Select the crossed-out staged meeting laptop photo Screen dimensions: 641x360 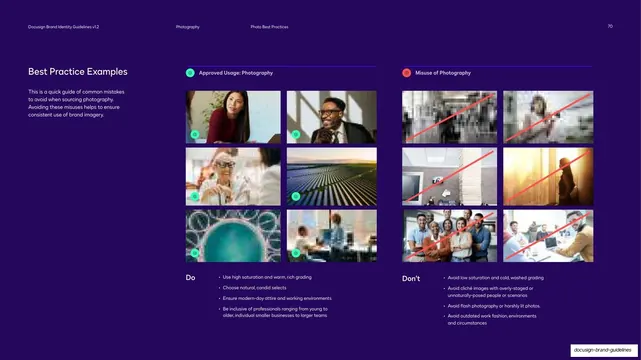pos(548,236)
